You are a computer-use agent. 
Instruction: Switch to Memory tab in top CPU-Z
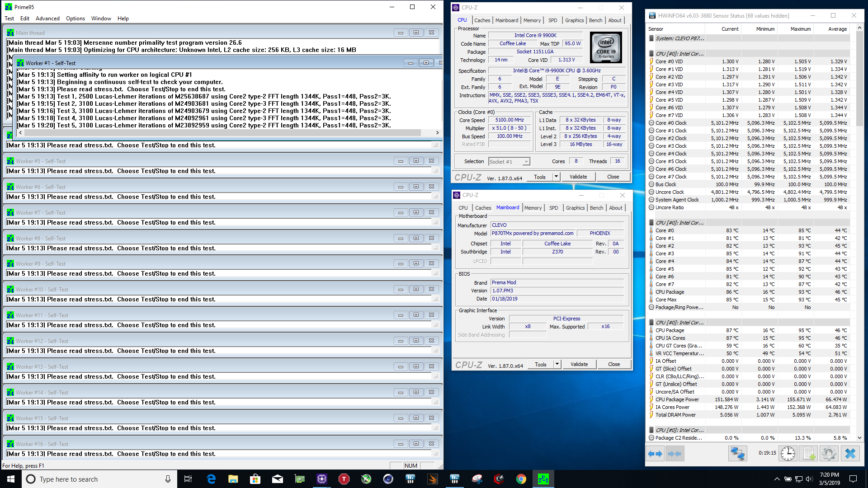click(x=532, y=20)
